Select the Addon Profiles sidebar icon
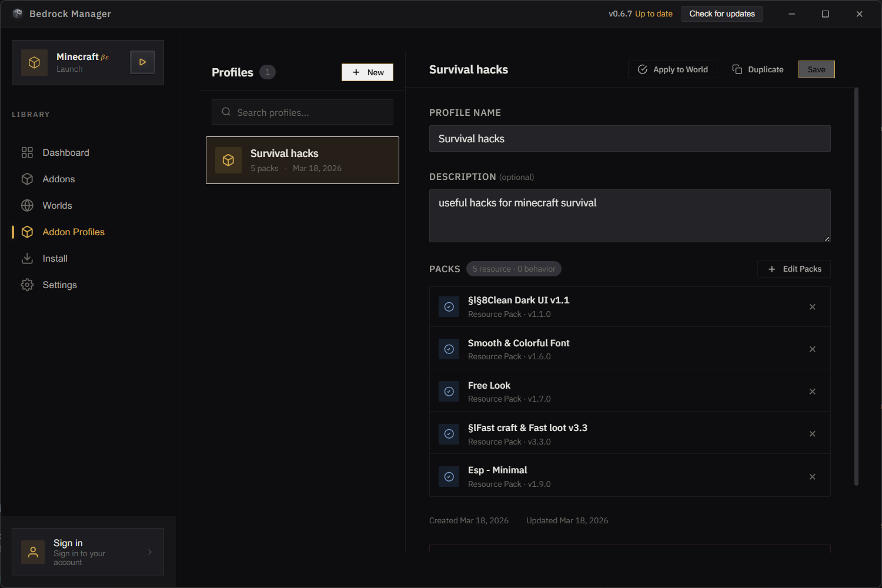The image size is (882, 588). tap(27, 232)
